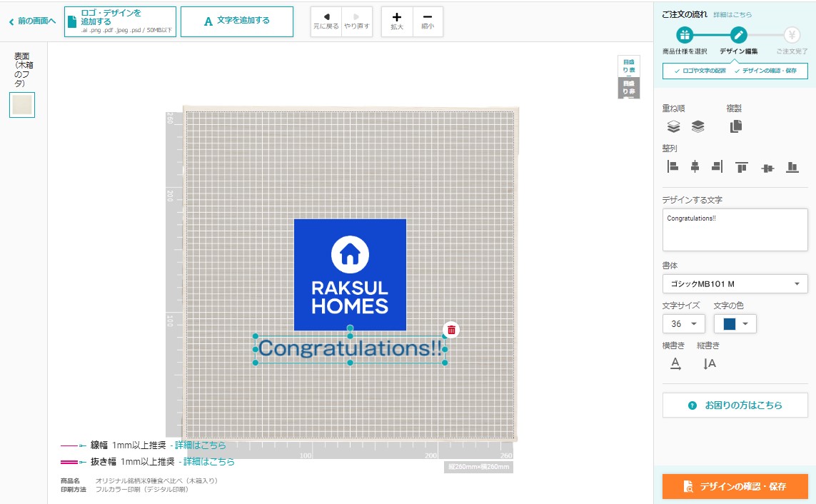Select the 表面 (木箱のフタ) thumbnail
Image resolution: width=816 pixels, height=504 pixels.
click(x=22, y=105)
